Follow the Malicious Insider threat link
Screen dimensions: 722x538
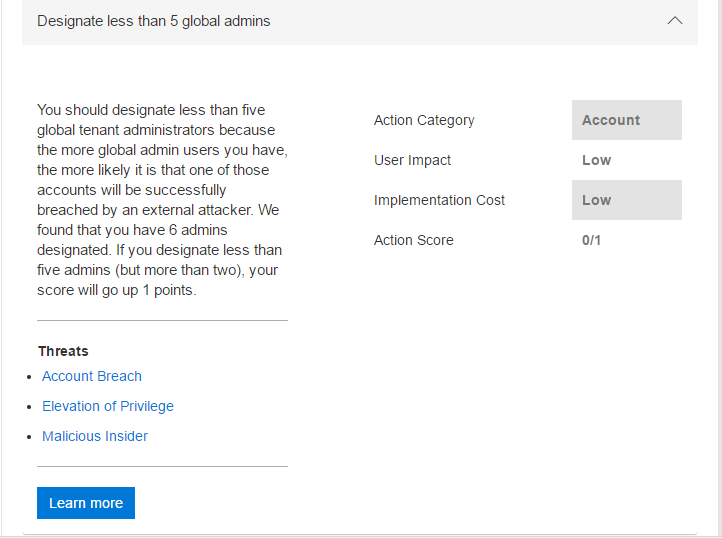point(95,436)
